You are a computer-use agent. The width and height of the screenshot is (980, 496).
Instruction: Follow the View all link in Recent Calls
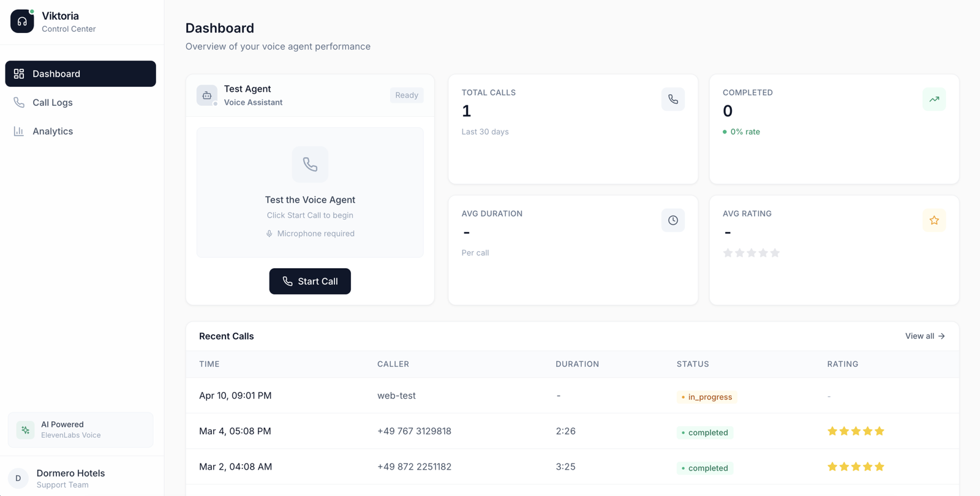[924, 336]
